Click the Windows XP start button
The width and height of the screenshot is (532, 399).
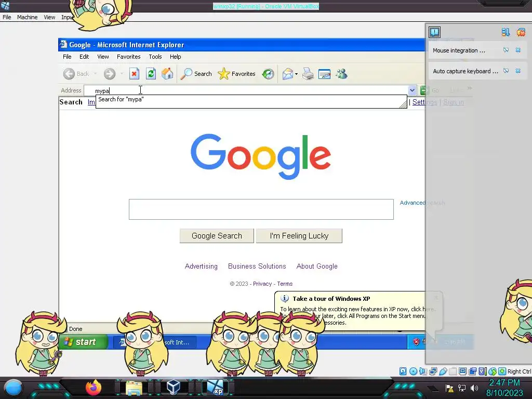coord(84,342)
